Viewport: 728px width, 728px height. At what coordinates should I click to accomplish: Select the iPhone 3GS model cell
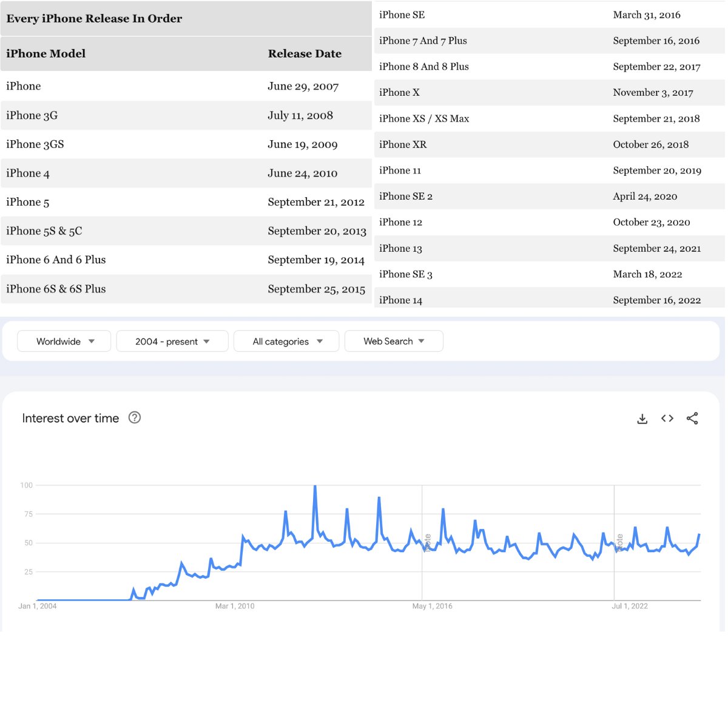[x=35, y=144]
